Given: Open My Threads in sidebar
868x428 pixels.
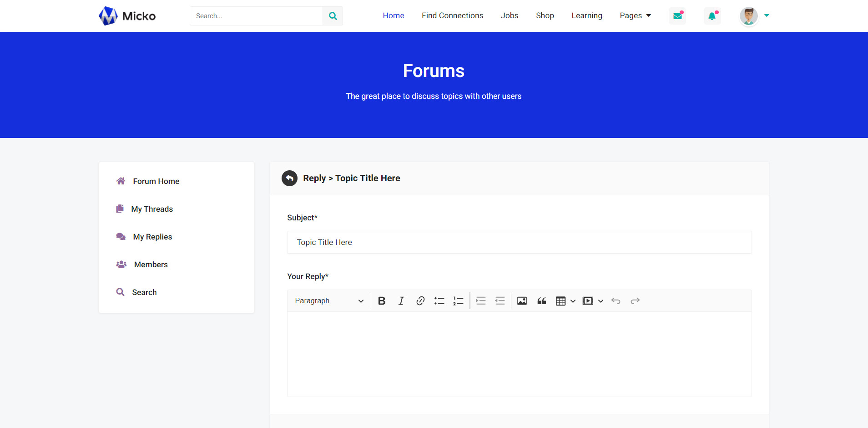Looking at the screenshot, I should 152,209.
